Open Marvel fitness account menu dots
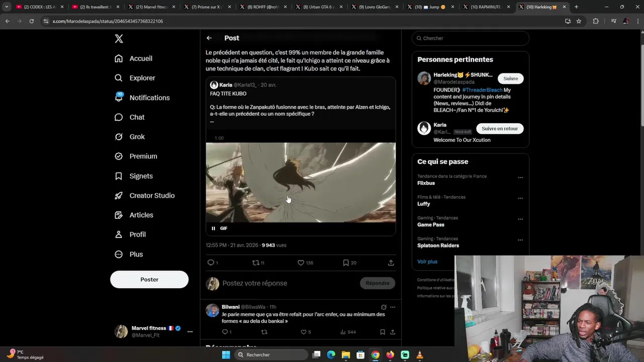 (190, 331)
